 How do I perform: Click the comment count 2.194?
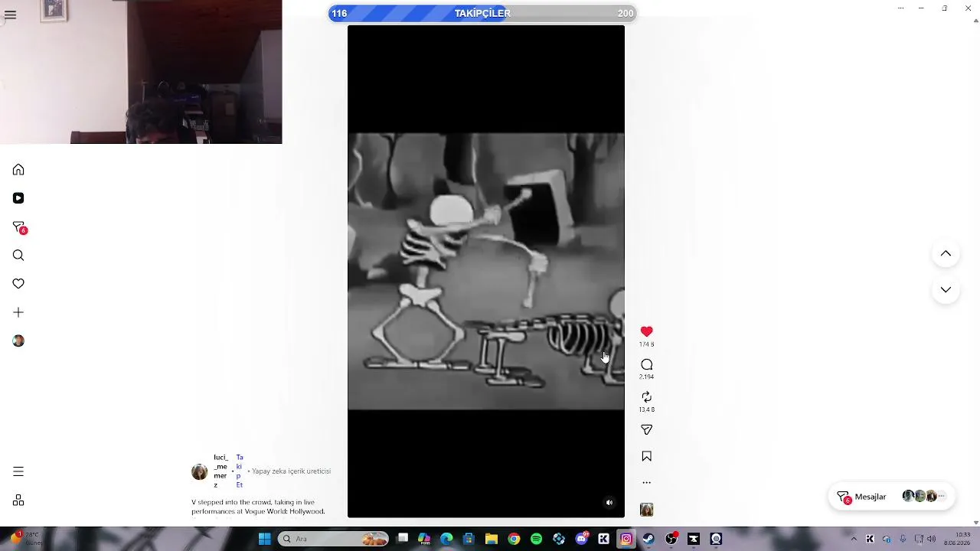[x=646, y=377]
